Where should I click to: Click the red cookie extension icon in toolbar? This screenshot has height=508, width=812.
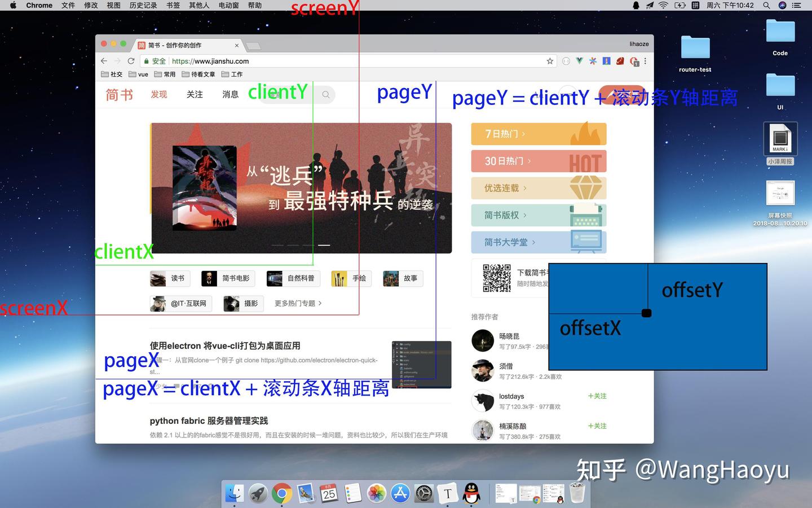pyautogui.click(x=620, y=60)
